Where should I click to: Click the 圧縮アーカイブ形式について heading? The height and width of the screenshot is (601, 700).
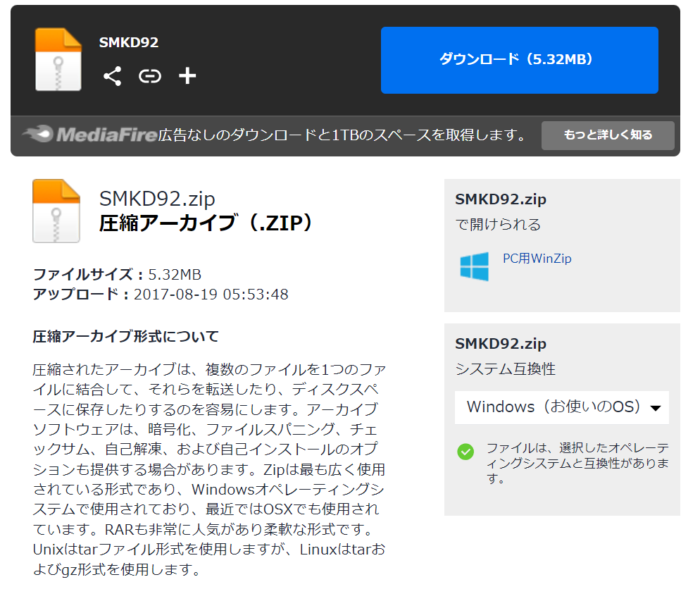click(x=126, y=336)
